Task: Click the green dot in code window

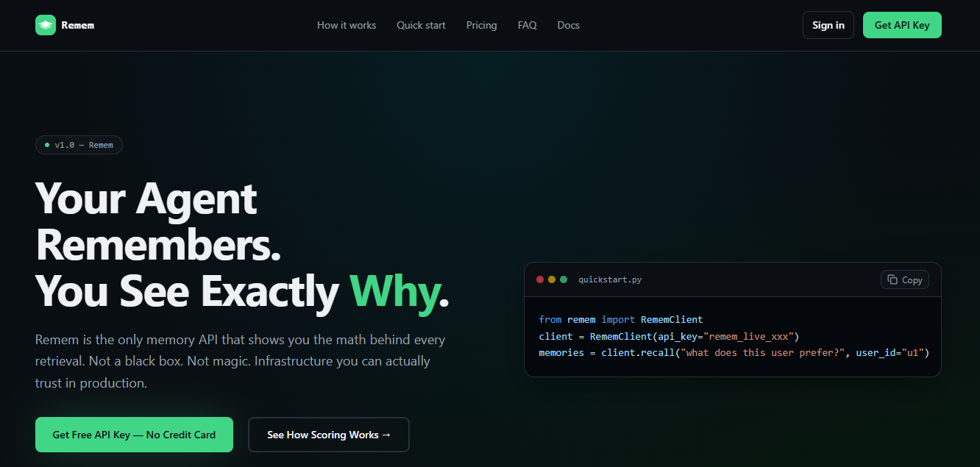Action: [564, 279]
